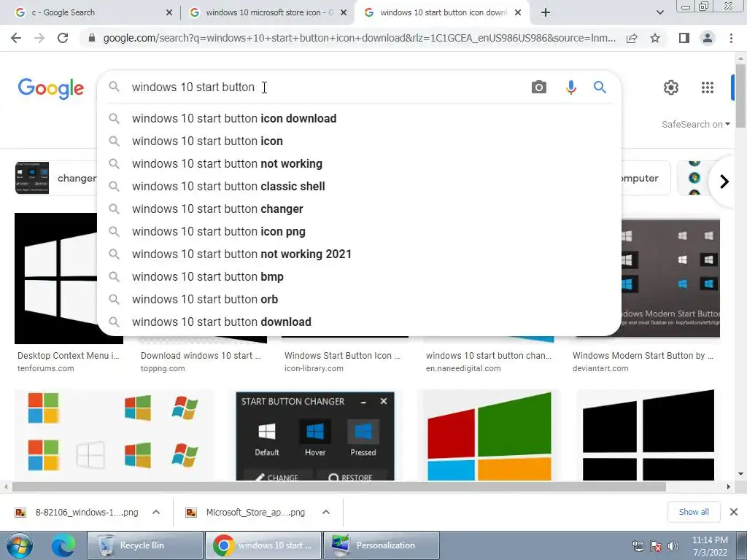The height and width of the screenshot is (560, 747).
Task: Open a new browser tab
Action: 546,13
